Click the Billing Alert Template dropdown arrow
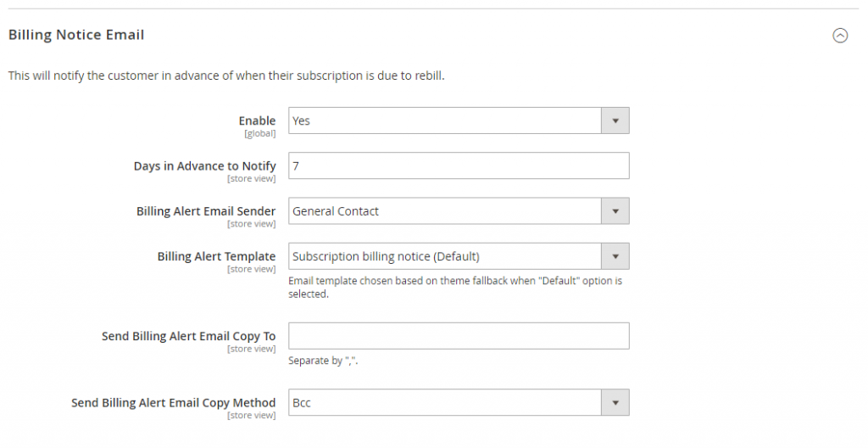 [615, 256]
